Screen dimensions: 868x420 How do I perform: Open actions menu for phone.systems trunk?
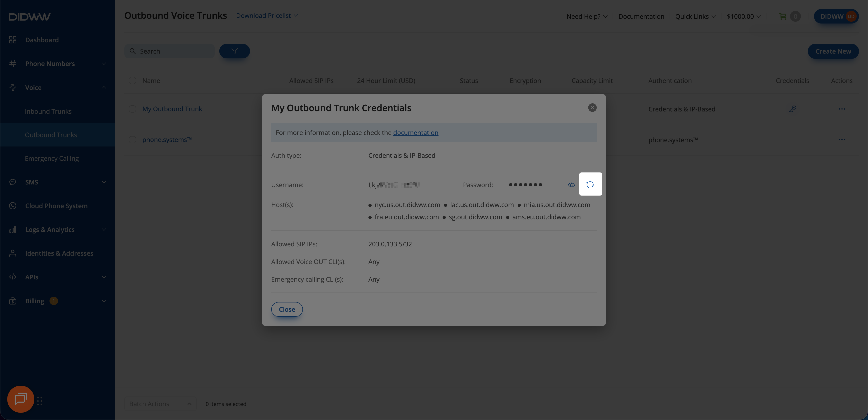coord(841,139)
